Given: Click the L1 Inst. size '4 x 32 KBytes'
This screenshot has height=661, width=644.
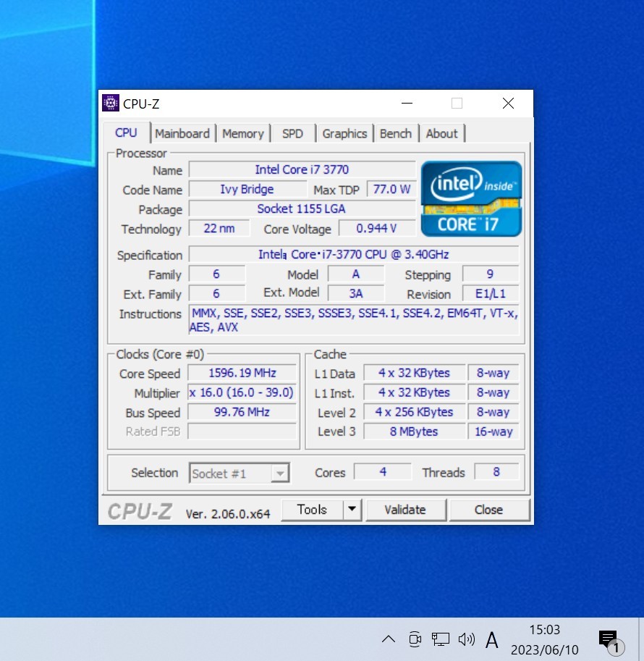Looking at the screenshot, I should point(415,392).
